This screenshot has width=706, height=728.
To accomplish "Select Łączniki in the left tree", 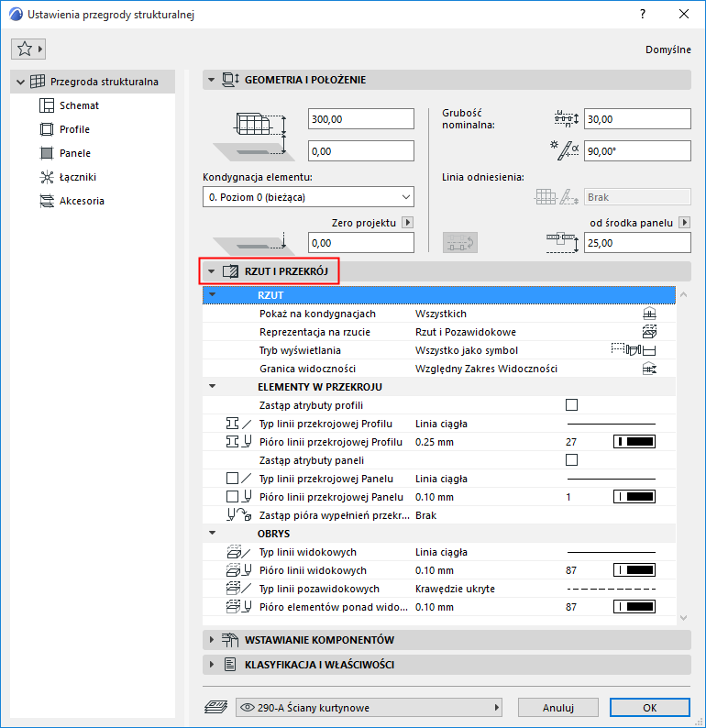I will coord(78,177).
